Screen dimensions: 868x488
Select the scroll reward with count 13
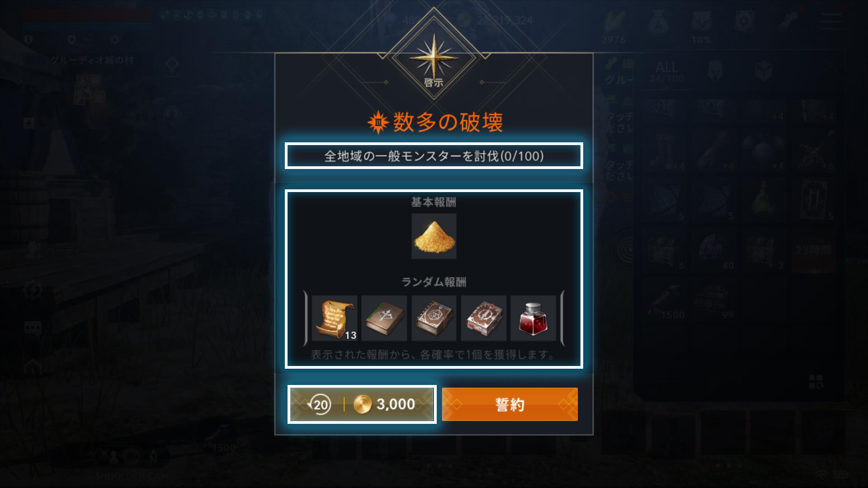[335, 318]
